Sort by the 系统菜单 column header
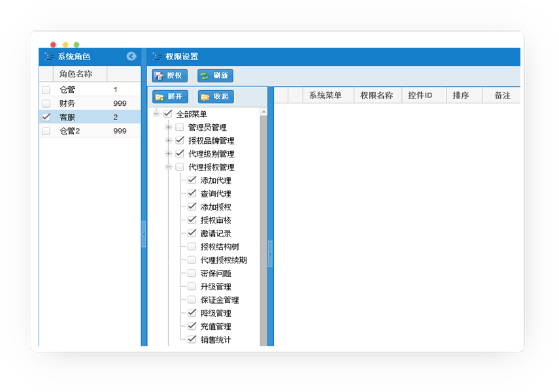559x392 pixels. [x=325, y=95]
